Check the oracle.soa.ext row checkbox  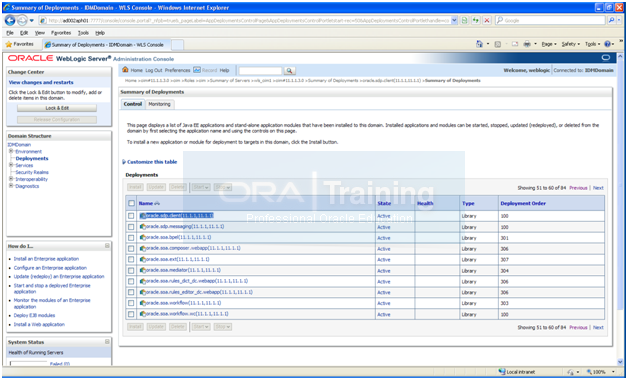131,259
